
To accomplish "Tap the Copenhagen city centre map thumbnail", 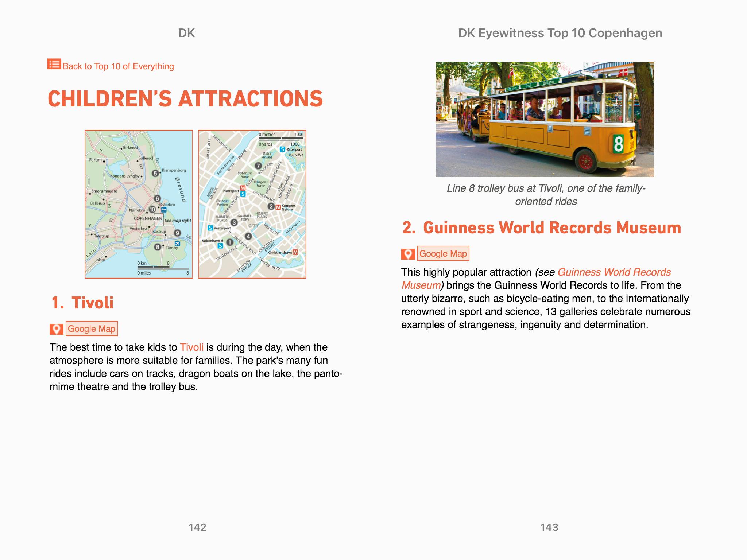I will pos(252,204).
